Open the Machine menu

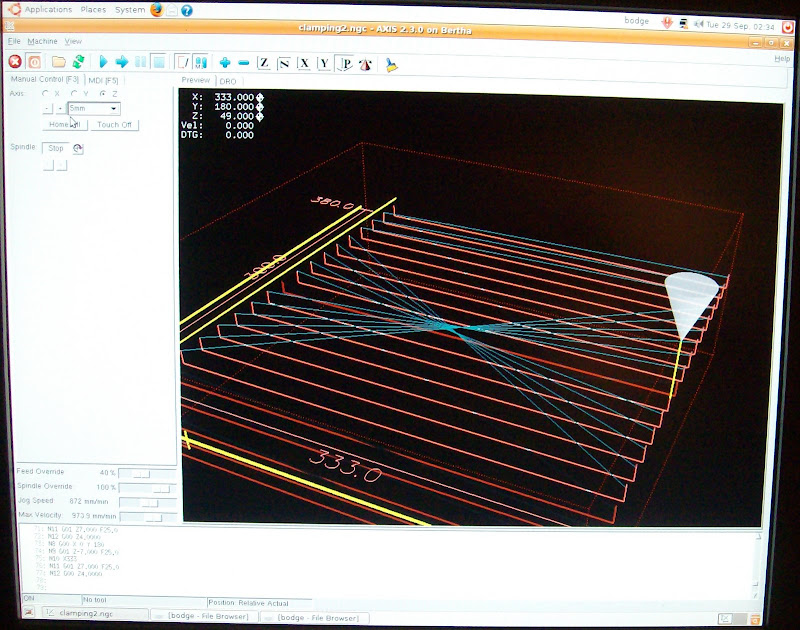(42, 41)
